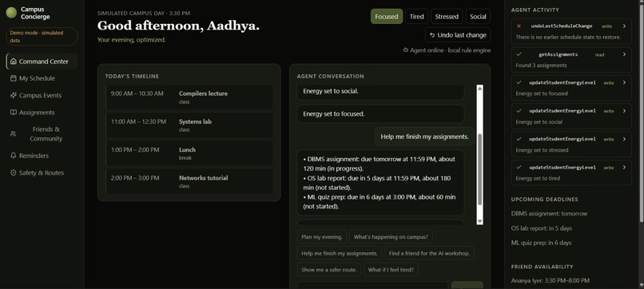Click the 'Energy set to focused.' chat message
Image resolution: width=644 pixels, height=289 pixels.
tap(381, 113)
